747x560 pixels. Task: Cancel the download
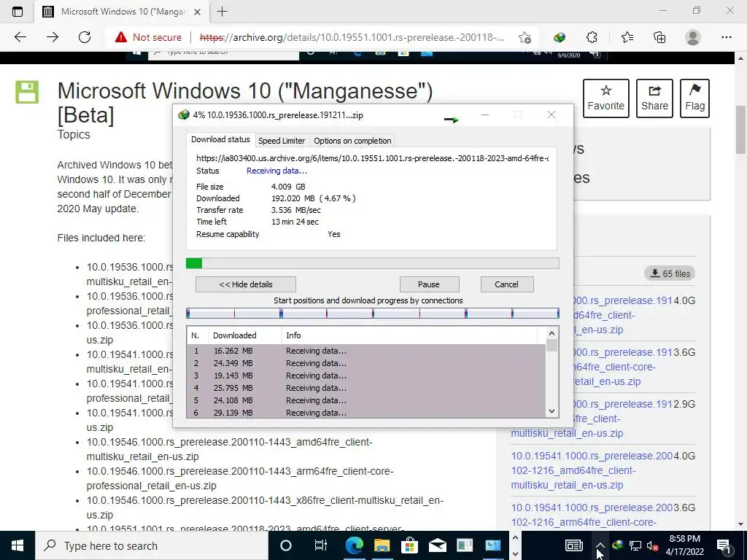[x=506, y=284]
